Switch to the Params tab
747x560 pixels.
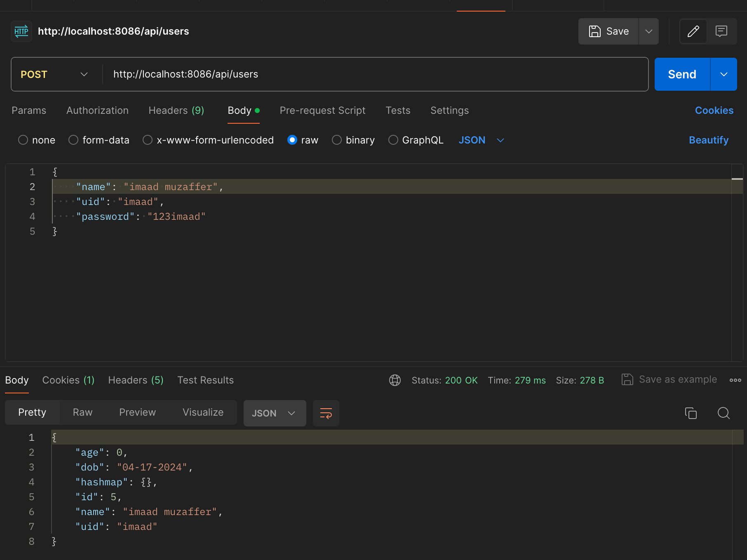point(29,111)
